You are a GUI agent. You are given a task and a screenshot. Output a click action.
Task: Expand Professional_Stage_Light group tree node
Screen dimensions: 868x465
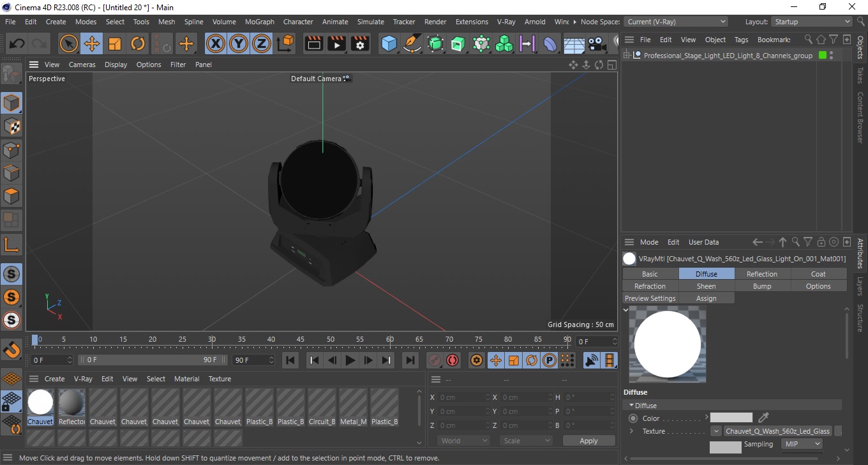(x=626, y=56)
